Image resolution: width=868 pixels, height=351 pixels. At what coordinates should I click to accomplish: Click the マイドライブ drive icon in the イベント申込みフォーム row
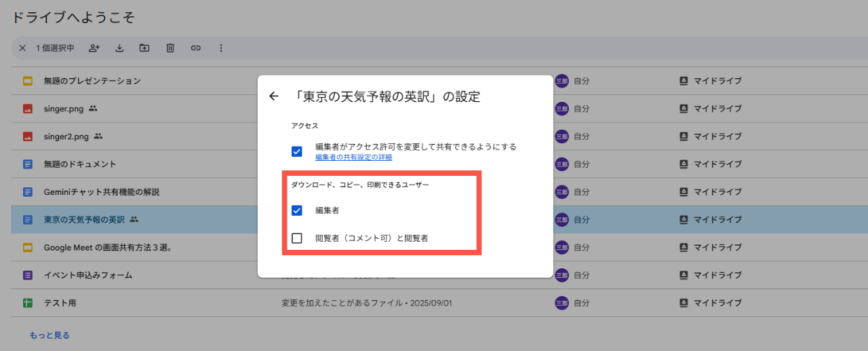(684, 276)
